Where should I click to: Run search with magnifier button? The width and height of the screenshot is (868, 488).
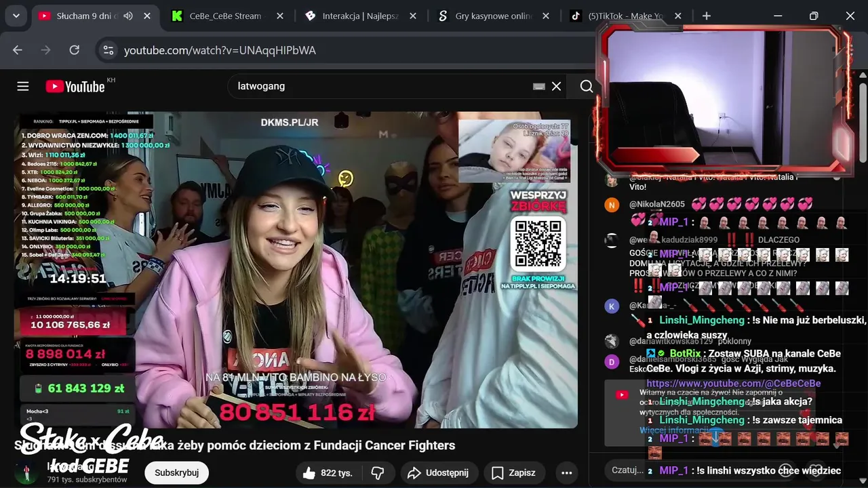pyautogui.click(x=587, y=86)
